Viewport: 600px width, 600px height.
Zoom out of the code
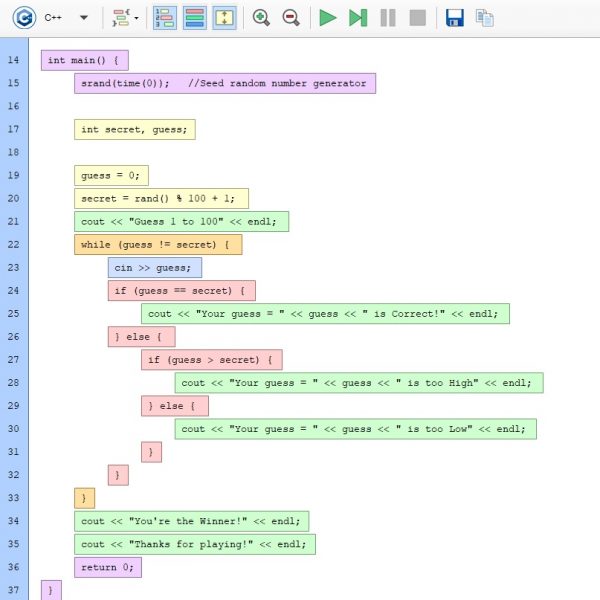(291, 18)
